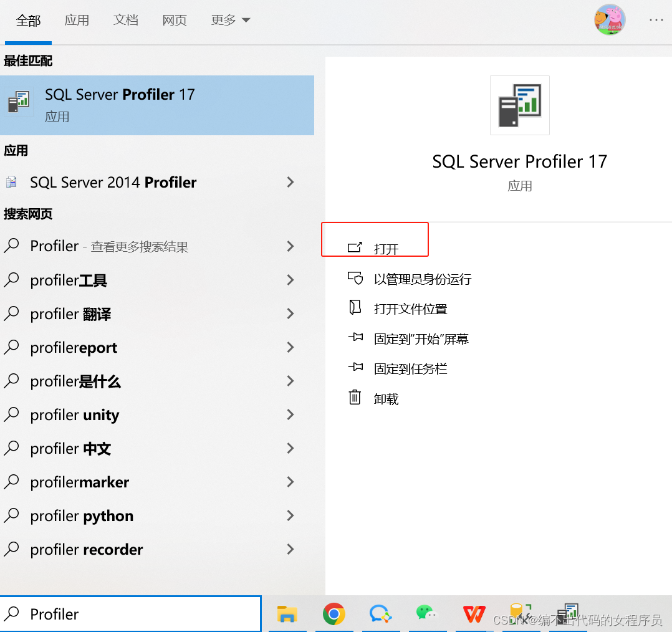Choose 打开文件位置 (Open file location)

pyautogui.click(x=410, y=309)
